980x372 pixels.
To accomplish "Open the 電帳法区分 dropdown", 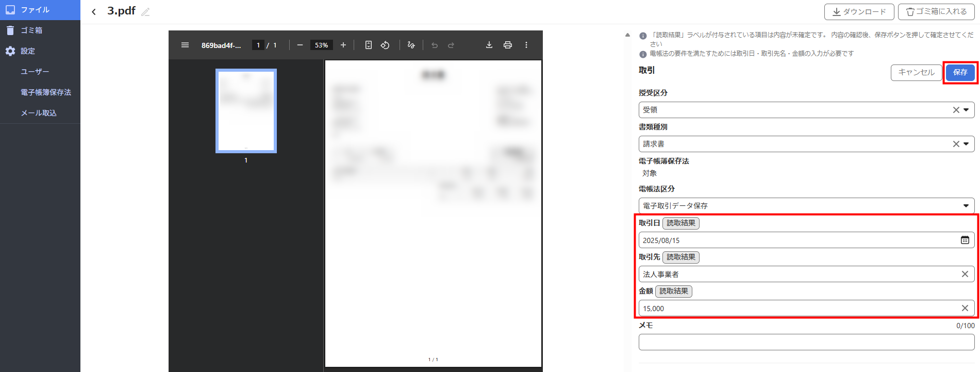I will tap(966, 206).
